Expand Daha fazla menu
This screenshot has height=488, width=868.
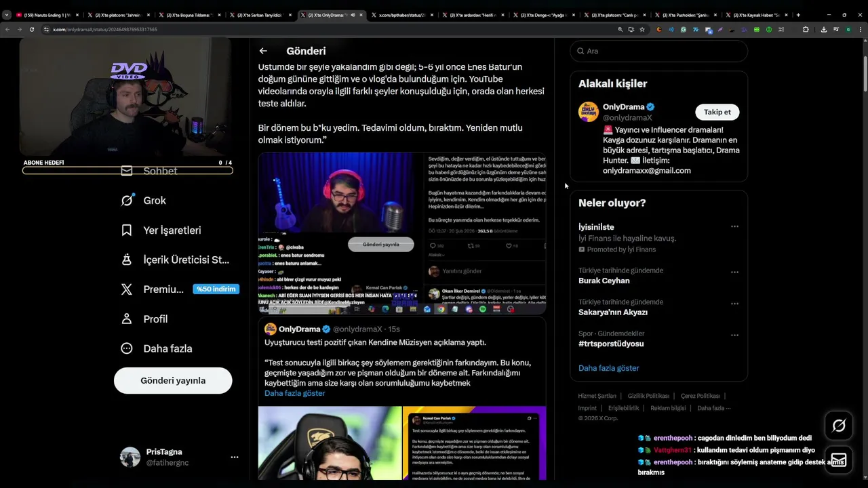click(156, 348)
